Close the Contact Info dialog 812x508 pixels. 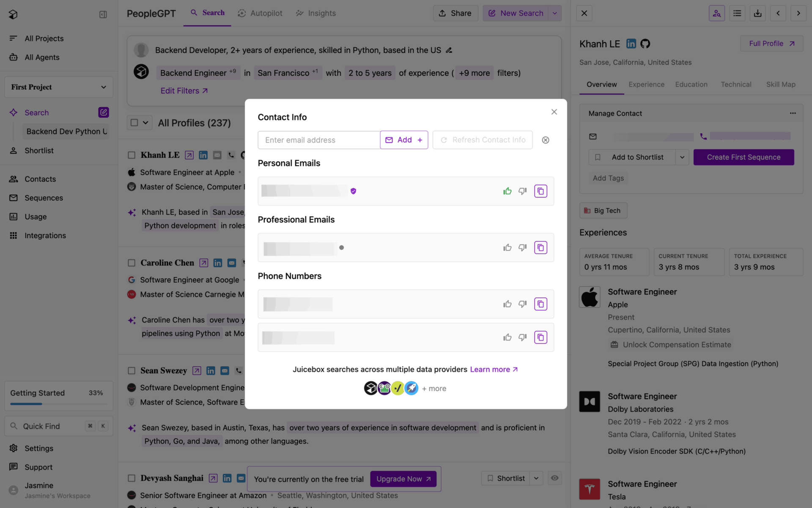pyautogui.click(x=554, y=112)
